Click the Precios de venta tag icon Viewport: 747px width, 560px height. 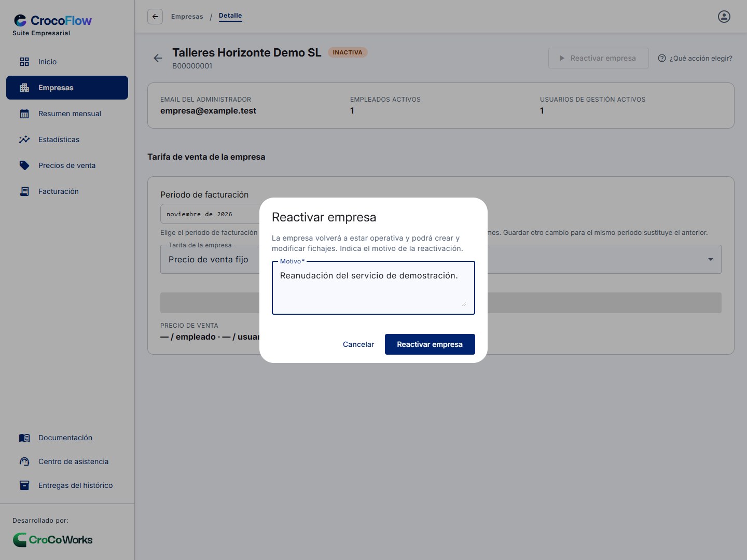24,165
